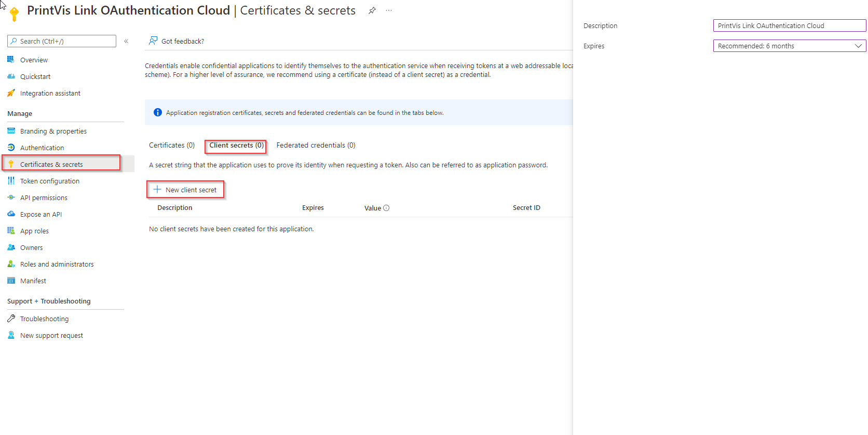Select the Federated credentials (0) tab
Image resolution: width=868 pixels, height=435 pixels.
click(x=316, y=146)
